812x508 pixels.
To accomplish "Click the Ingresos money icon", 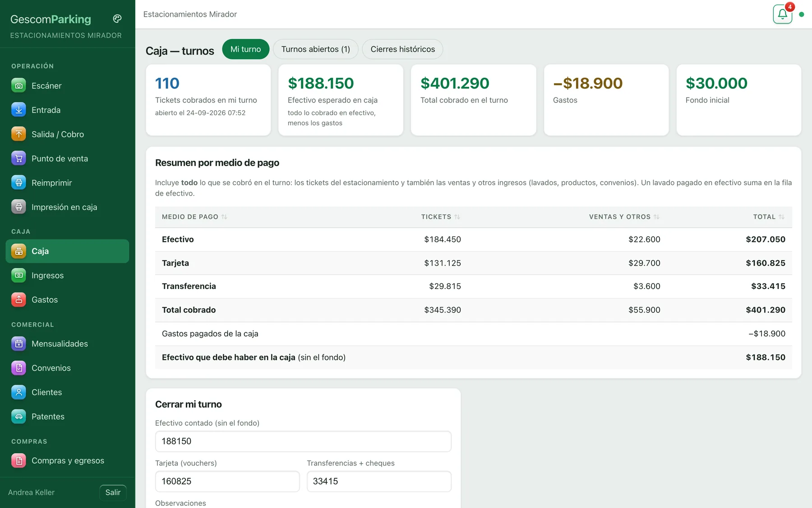I will [18, 275].
